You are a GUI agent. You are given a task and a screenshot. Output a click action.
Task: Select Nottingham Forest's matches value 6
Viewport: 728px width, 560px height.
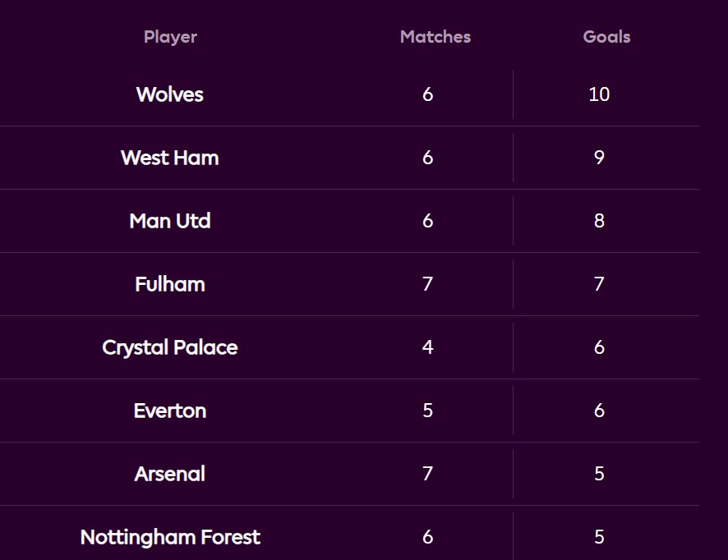427,537
